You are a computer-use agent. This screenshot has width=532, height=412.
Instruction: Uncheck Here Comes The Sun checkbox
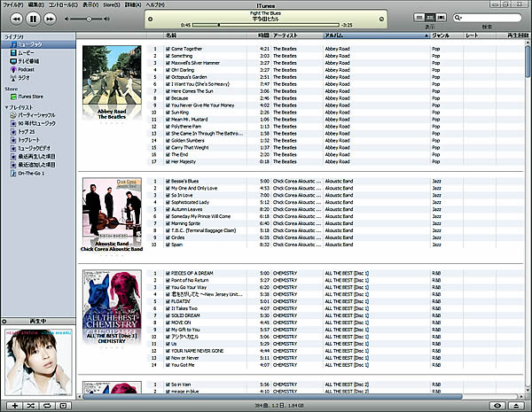click(x=168, y=91)
